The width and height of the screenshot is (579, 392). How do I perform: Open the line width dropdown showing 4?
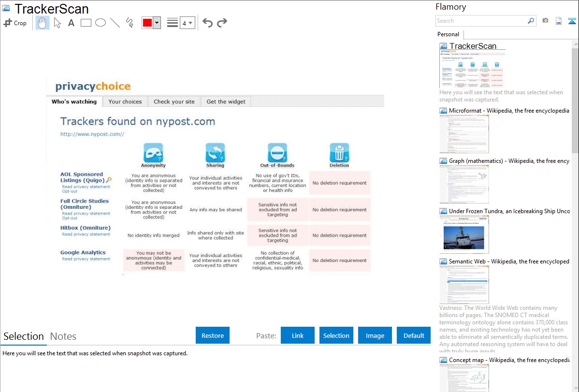(188, 23)
